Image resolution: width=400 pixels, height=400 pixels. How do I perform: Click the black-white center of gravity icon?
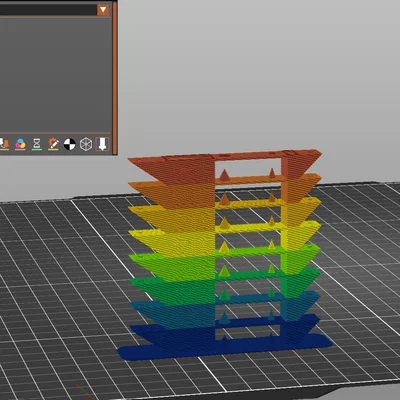pos(70,144)
